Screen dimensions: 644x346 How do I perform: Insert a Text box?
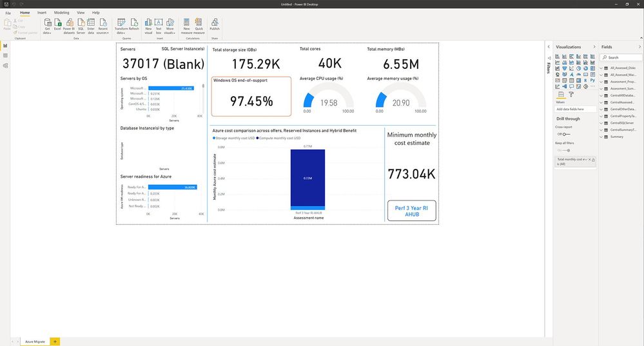[159, 25]
